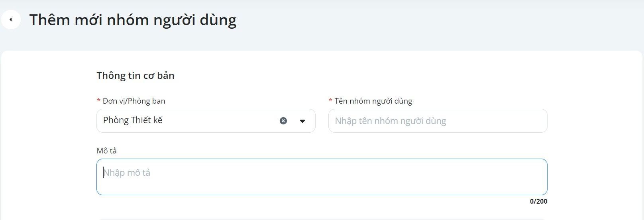Image resolution: width=644 pixels, height=220 pixels.
Task: Click the Nhập tên nhóm người dùng placeholder
Action: coord(391,121)
